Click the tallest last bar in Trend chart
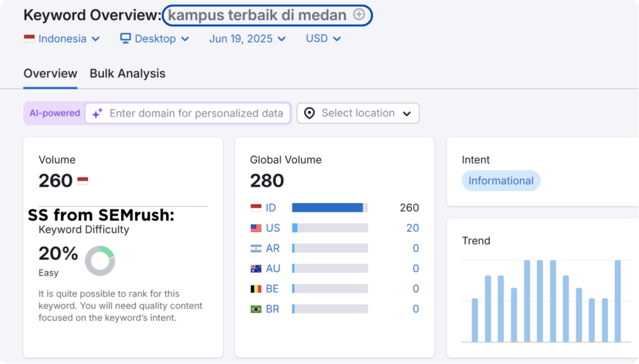Viewport: 639px width, 364px height. 618,301
